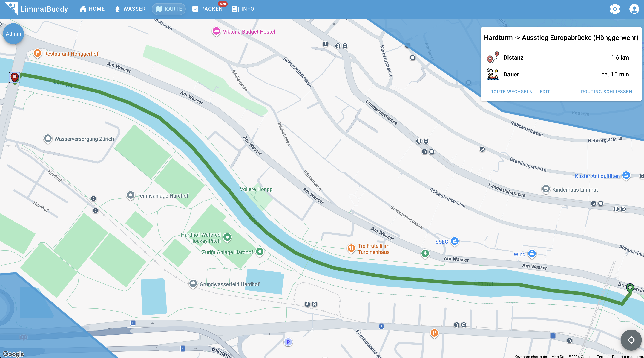This screenshot has width=644, height=358.
Task: Open settings via the gear icon
Action: click(x=615, y=9)
